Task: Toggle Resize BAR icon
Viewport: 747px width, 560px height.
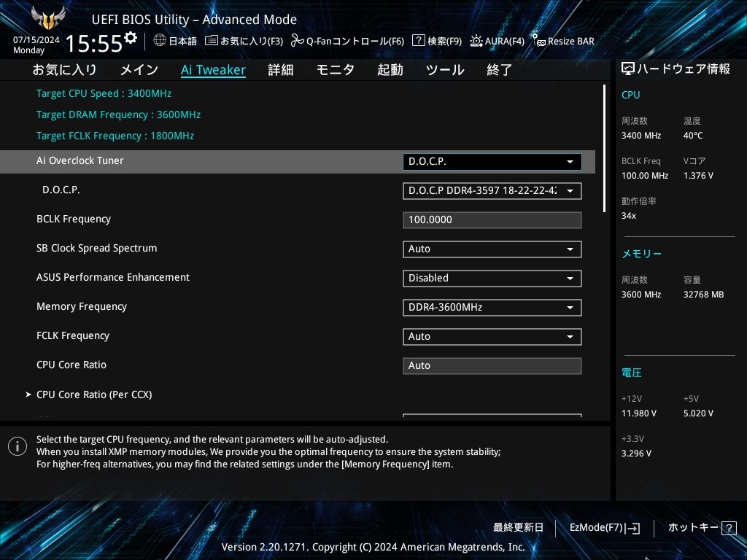Action: (x=538, y=41)
